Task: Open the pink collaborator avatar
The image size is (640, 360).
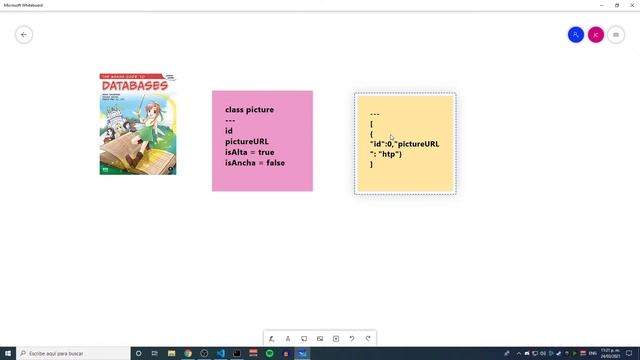Action: click(596, 35)
